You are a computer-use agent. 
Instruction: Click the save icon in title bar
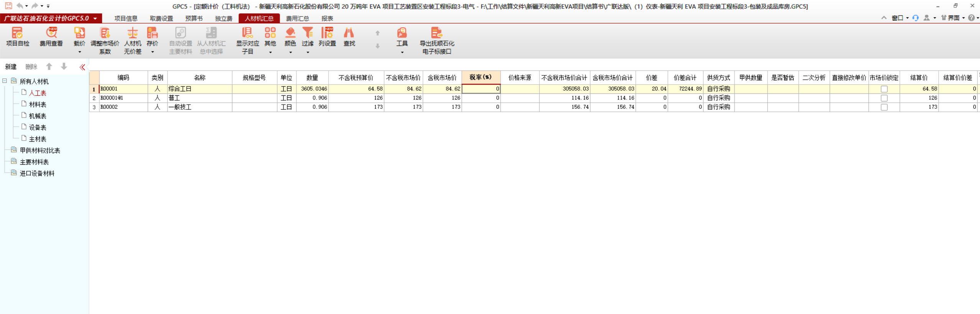pyautogui.click(x=8, y=6)
